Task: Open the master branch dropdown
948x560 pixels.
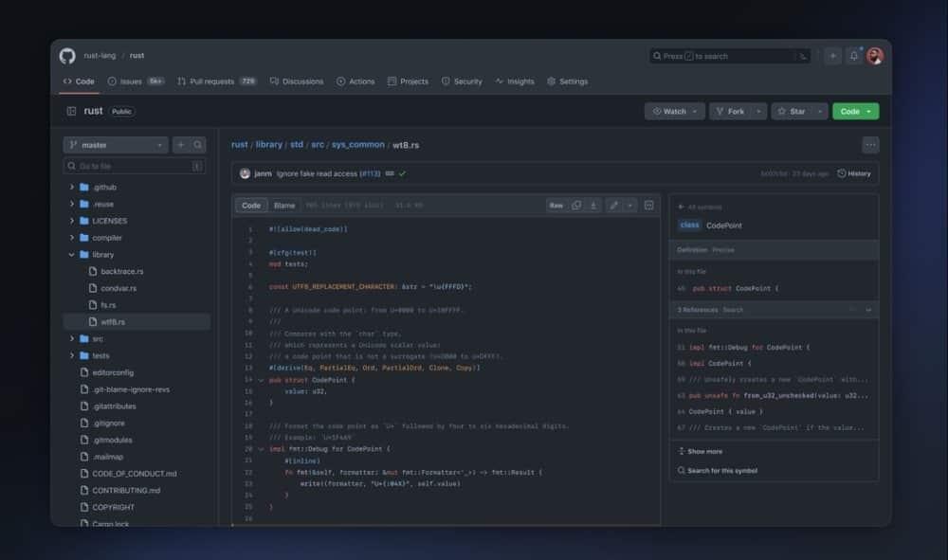Action: pos(114,144)
